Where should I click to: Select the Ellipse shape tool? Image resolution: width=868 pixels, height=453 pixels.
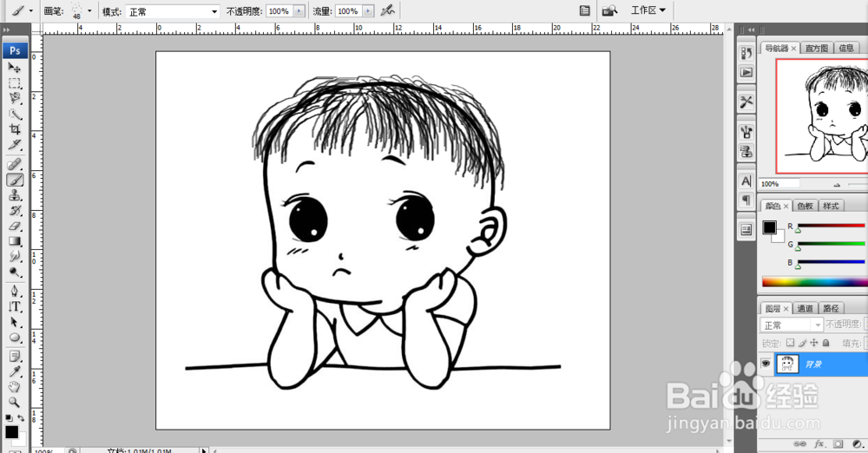tap(15, 338)
